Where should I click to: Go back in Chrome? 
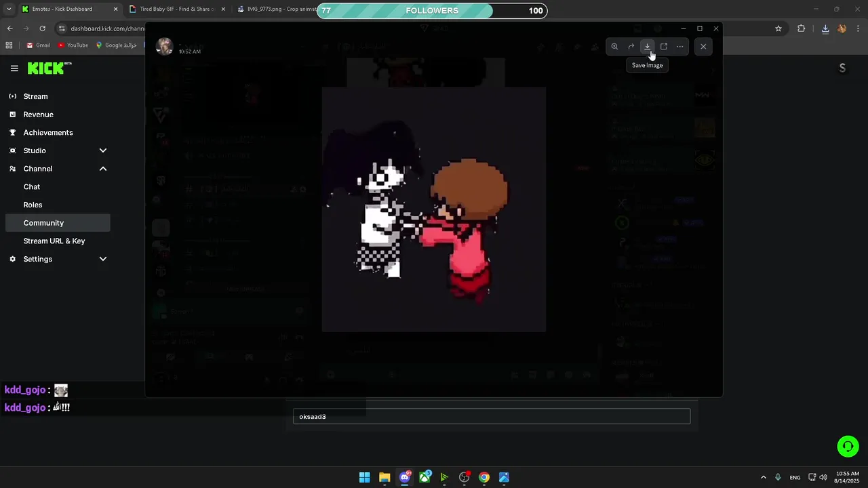coord(9,28)
